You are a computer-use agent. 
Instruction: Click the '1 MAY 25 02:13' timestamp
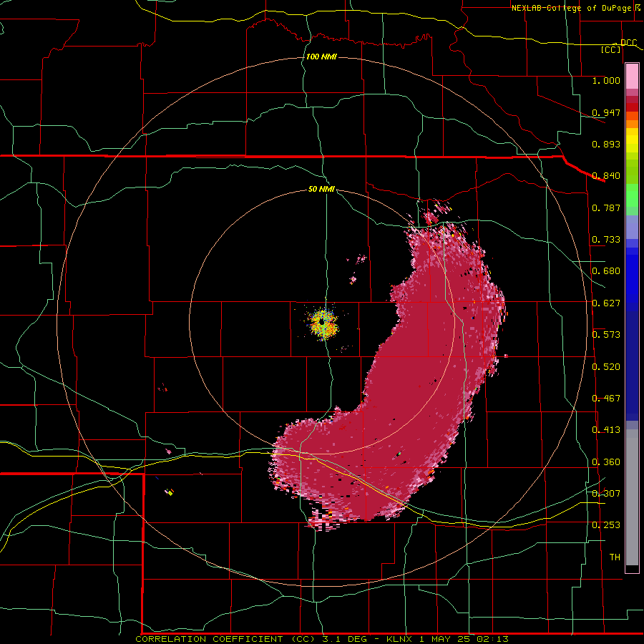coord(464,639)
